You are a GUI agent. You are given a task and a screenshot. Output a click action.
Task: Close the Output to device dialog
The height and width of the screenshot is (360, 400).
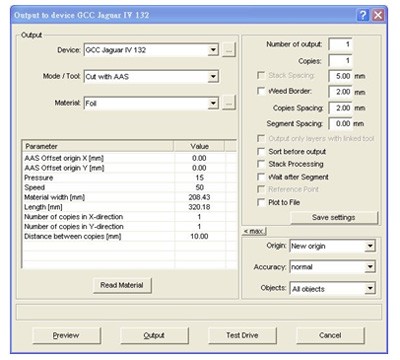click(378, 15)
